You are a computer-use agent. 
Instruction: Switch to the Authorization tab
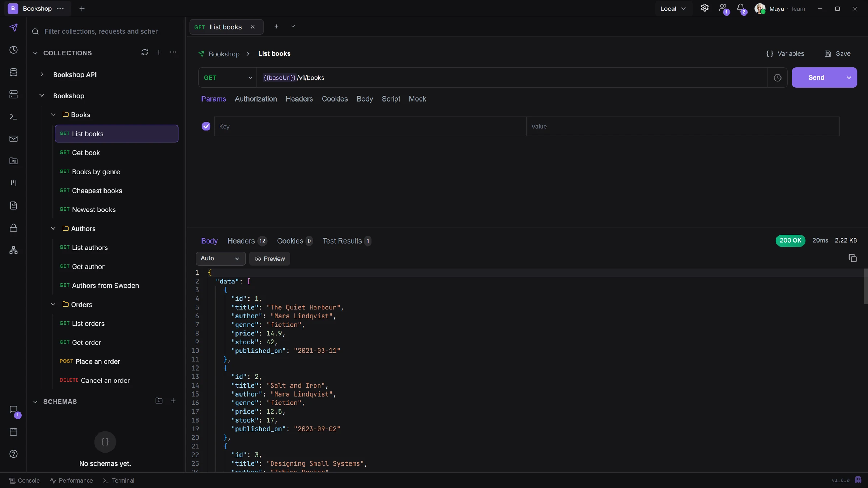[x=256, y=99]
